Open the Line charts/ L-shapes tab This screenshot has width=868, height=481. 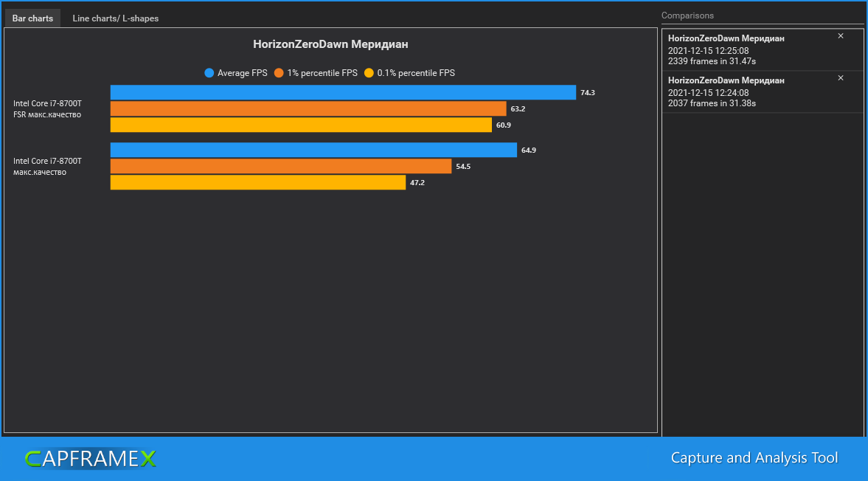(115, 18)
